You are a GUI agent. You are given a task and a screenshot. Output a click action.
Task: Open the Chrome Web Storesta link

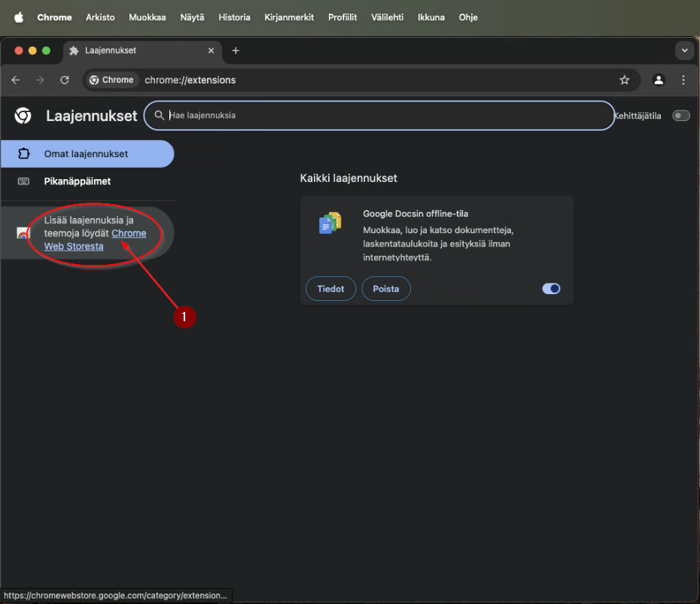95,239
